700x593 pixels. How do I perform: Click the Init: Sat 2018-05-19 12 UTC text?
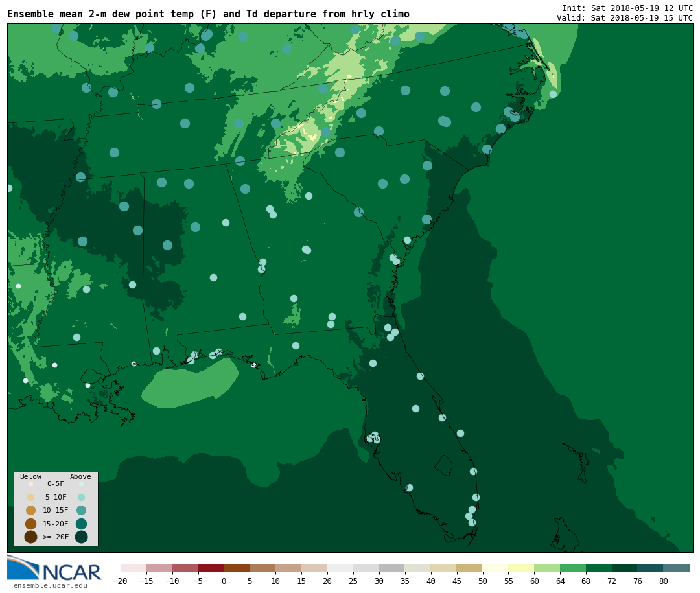627,8
